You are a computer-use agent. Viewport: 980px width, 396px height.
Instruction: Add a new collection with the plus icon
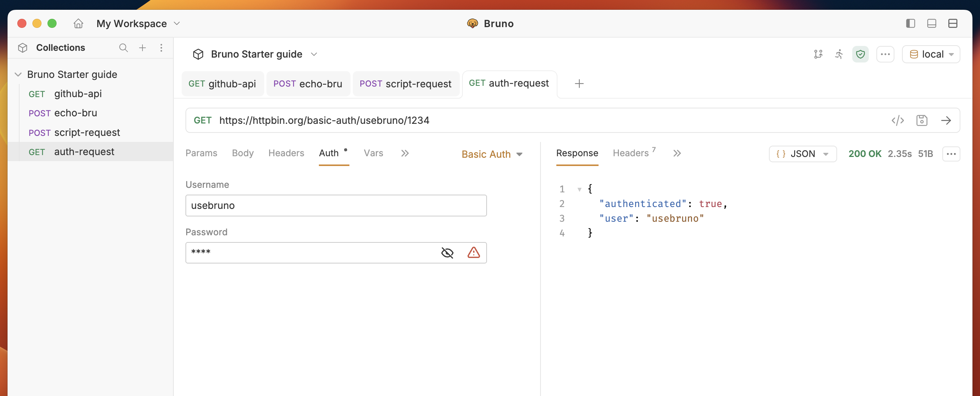click(x=142, y=47)
